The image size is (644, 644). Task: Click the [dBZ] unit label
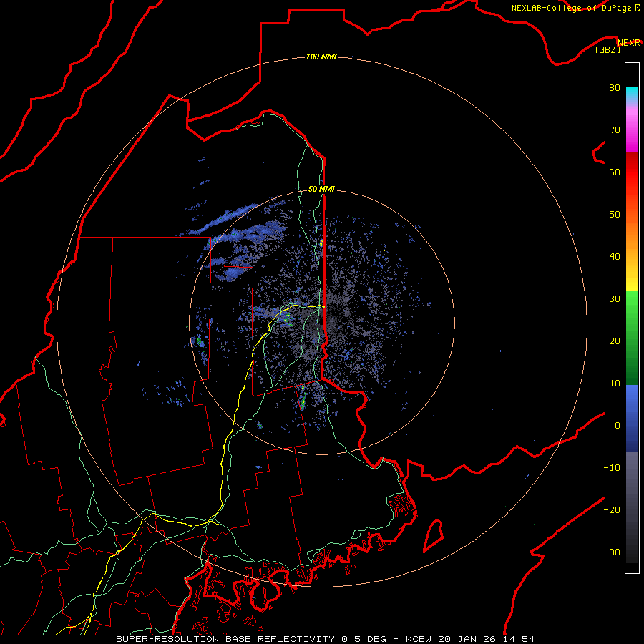tap(608, 50)
